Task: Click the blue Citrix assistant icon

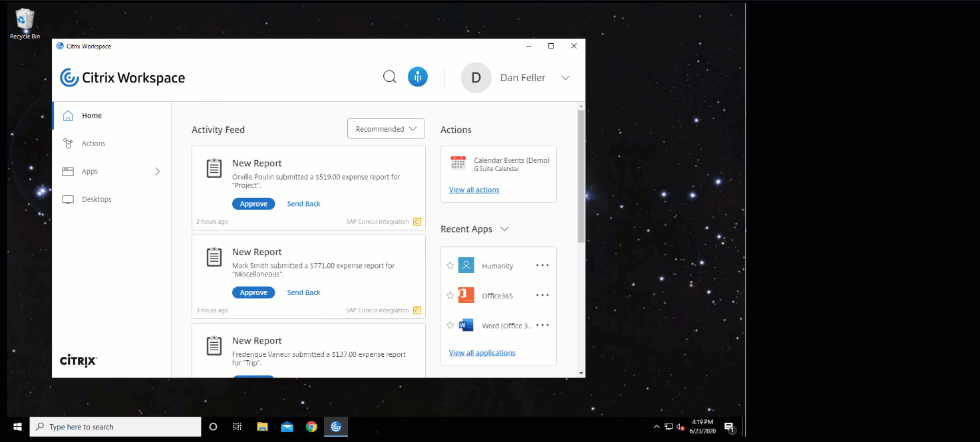Action: 418,77
